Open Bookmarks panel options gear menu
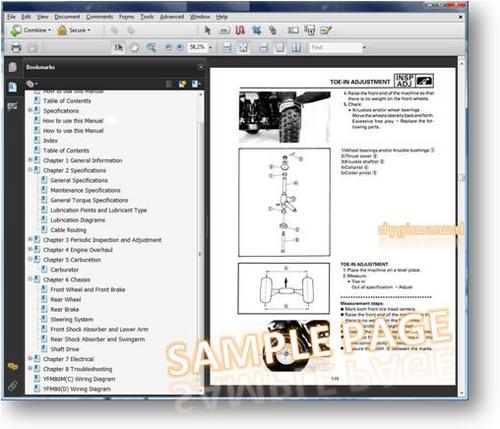500x429 pixels. [x=31, y=84]
